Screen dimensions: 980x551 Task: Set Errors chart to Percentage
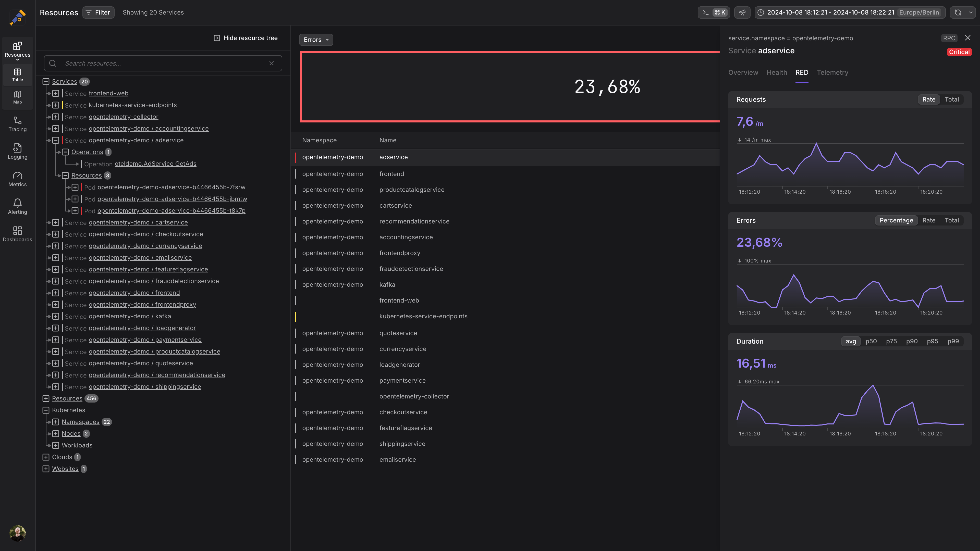point(896,221)
